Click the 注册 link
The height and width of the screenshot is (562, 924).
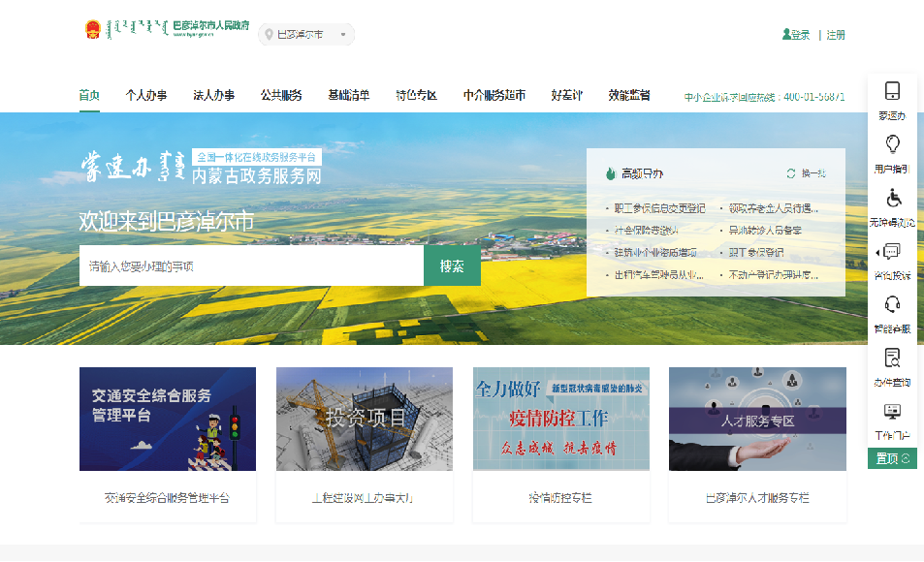836,35
